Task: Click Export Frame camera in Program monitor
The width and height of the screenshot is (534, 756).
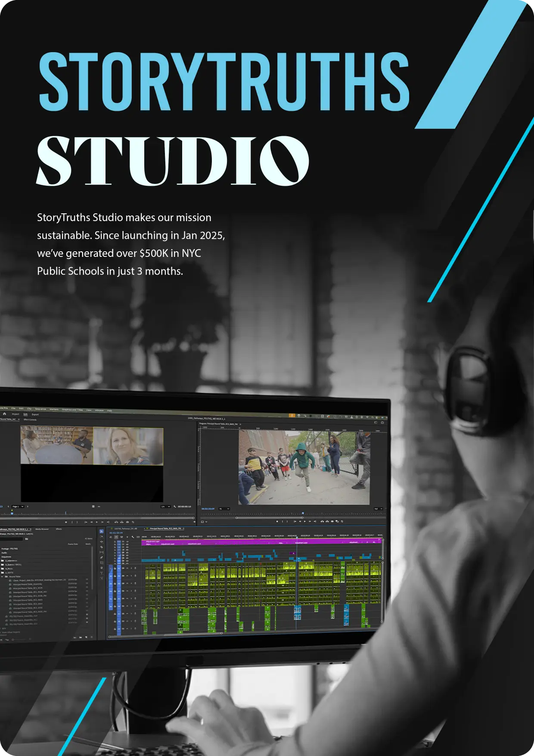Action: [332, 522]
